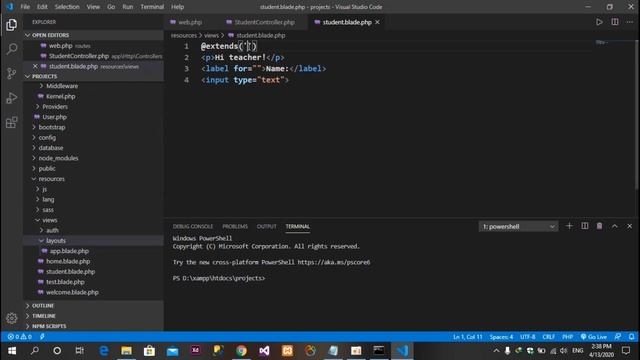Open Google Chrome from taskbar
The image size is (640, 360).
coord(241,351)
